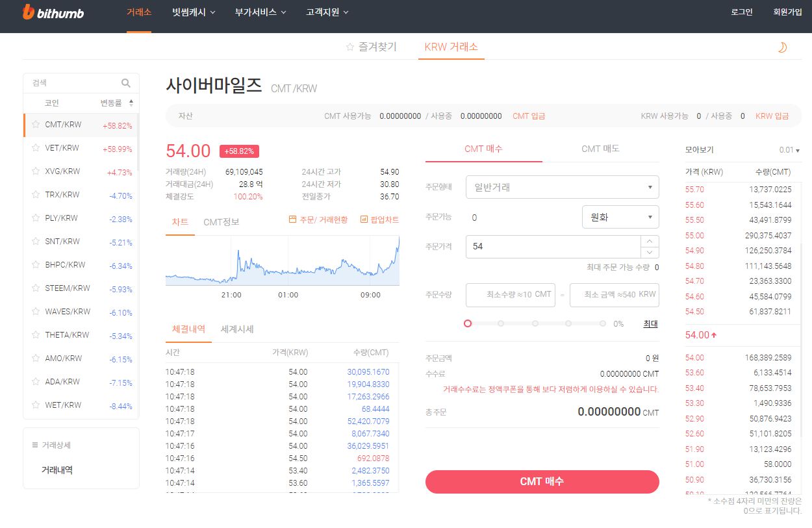Increase order price with up arrow

pos(650,241)
